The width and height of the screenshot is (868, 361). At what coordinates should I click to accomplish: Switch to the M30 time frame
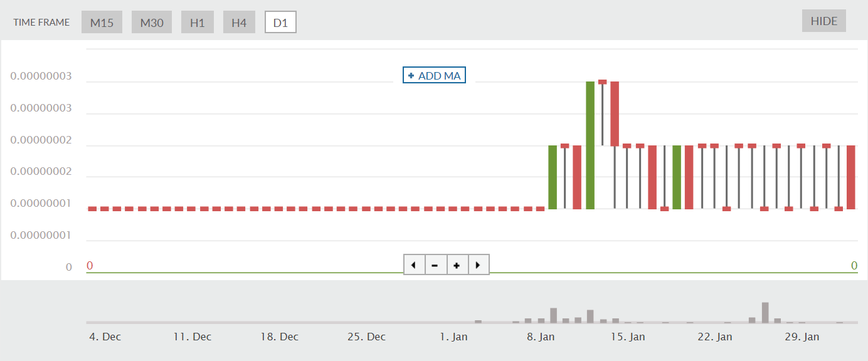(152, 23)
